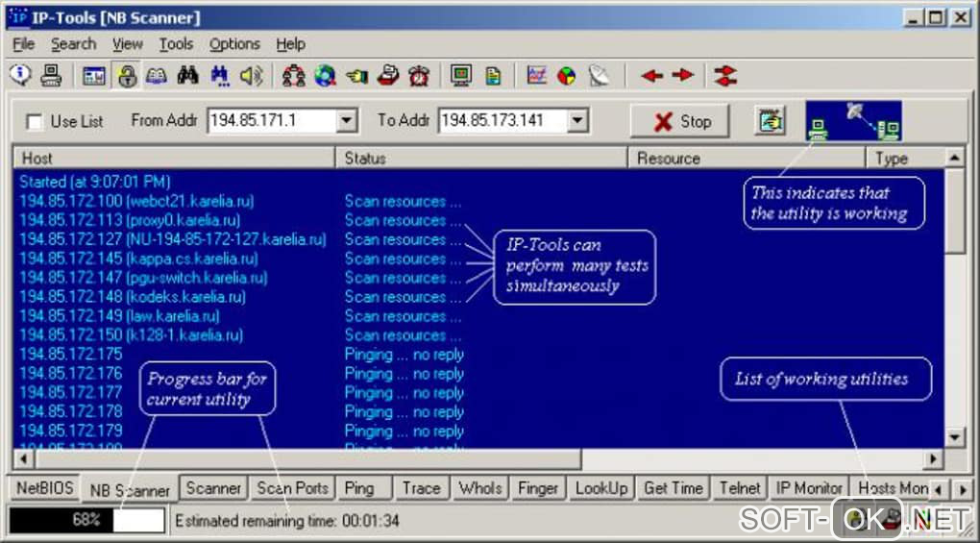Click the Type column header
Image resolution: width=980 pixels, height=543 pixels.
tap(905, 158)
